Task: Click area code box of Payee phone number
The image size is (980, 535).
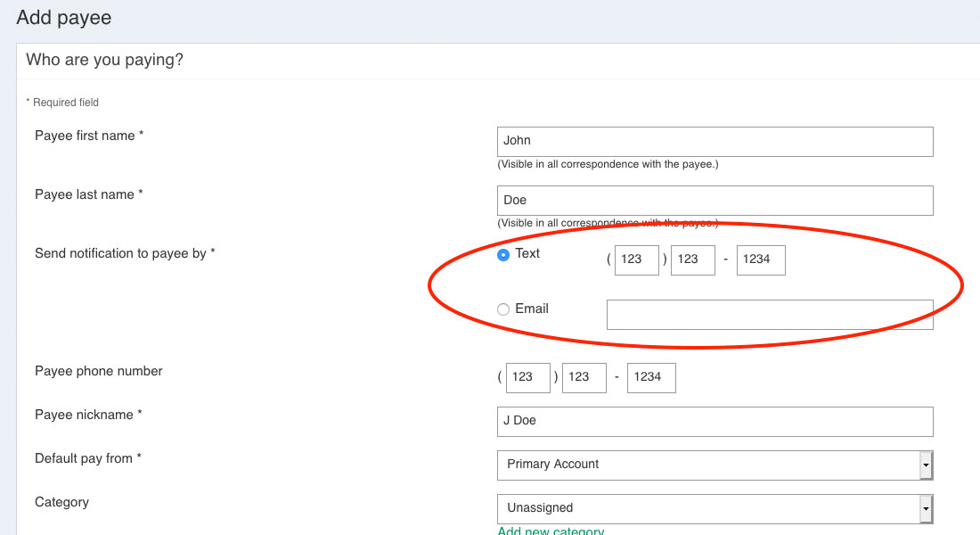Action: click(527, 377)
